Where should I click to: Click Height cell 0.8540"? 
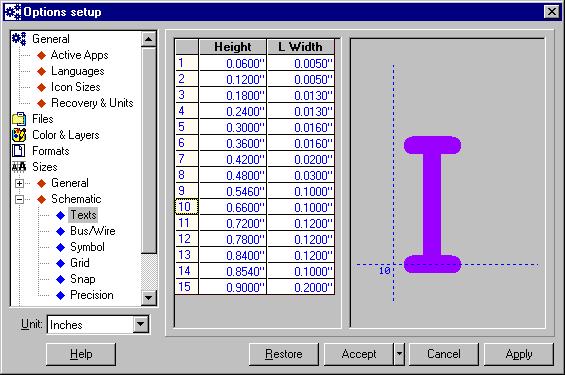tap(232, 271)
